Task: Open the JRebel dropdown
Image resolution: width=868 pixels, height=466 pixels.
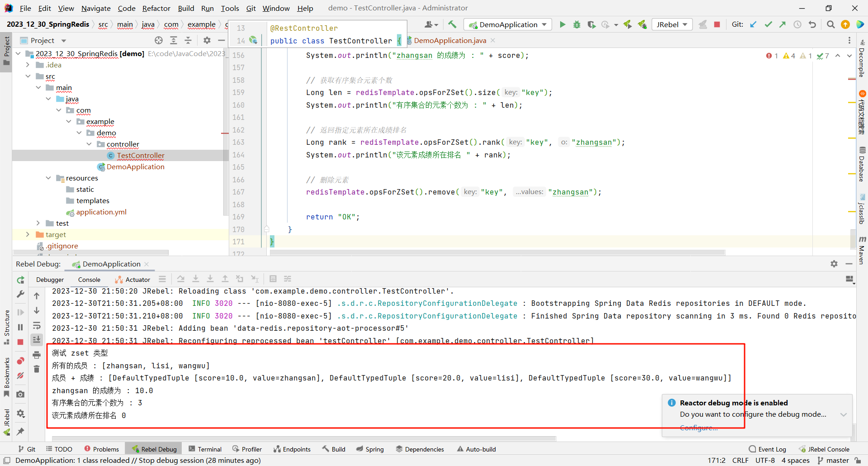Action: point(672,24)
